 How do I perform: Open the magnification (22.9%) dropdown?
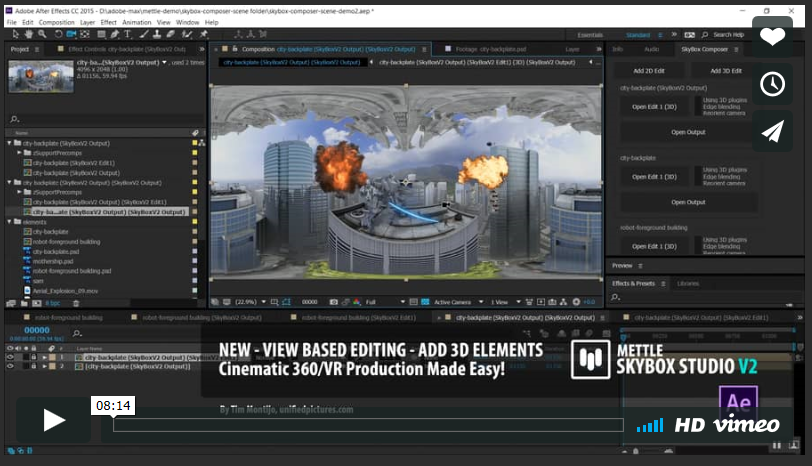point(251,302)
